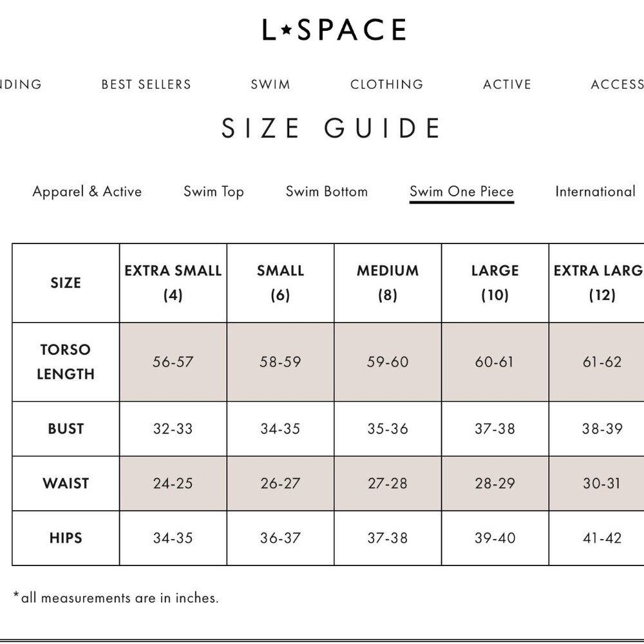Switch to Apparel & Active tab
This screenshot has width=644, height=644.
coord(87,191)
